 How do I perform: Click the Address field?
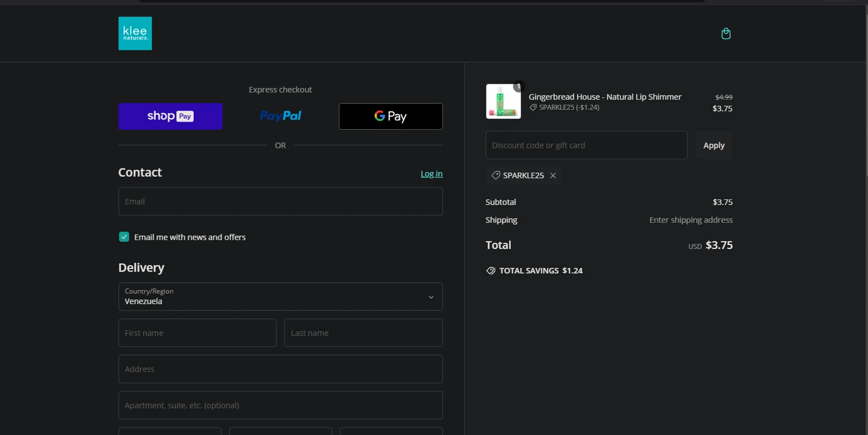[281, 369]
